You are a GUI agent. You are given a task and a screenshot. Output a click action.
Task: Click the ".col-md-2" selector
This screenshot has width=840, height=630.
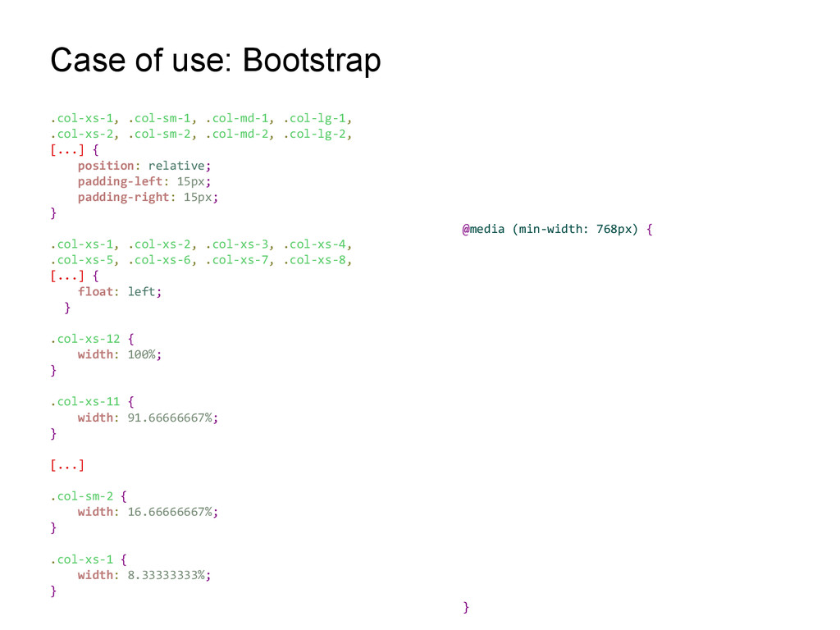(237, 134)
